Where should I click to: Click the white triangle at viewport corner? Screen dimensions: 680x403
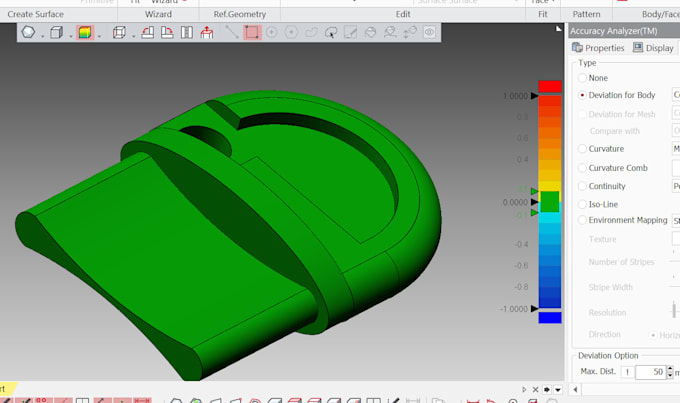pyautogui.click(x=559, y=29)
